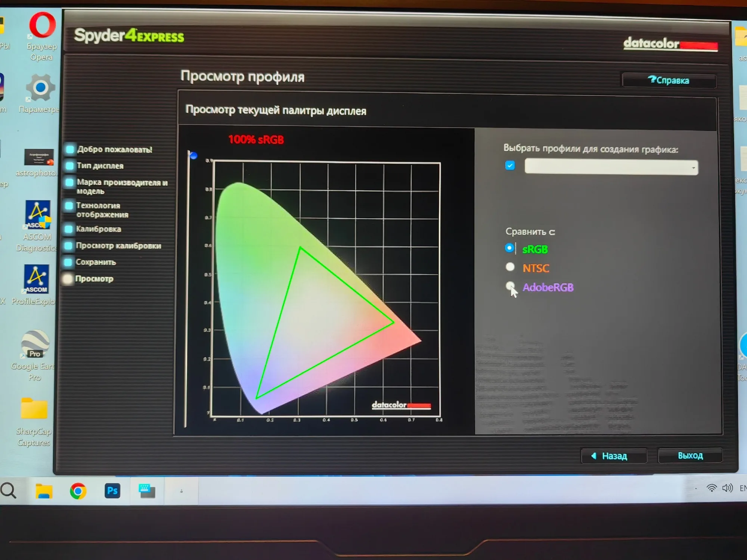This screenshot has width=747, height=560.
Task: Open the Сохранить step in sidebar
Action: (x=96, y=262)
